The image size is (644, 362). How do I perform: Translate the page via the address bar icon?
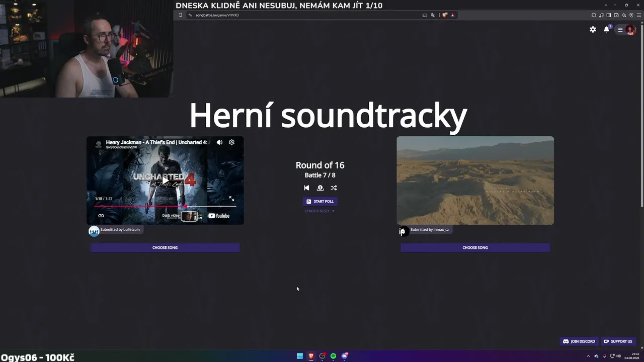433,15
